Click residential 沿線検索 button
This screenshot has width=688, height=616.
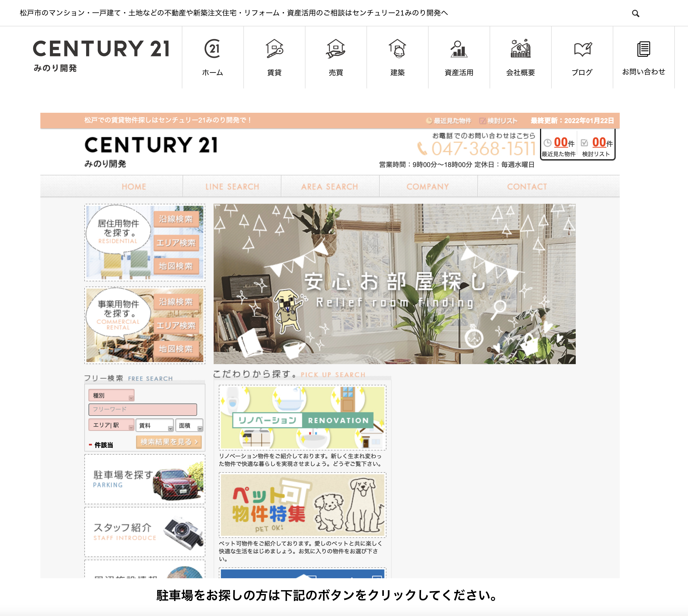[x=176, y=219]
